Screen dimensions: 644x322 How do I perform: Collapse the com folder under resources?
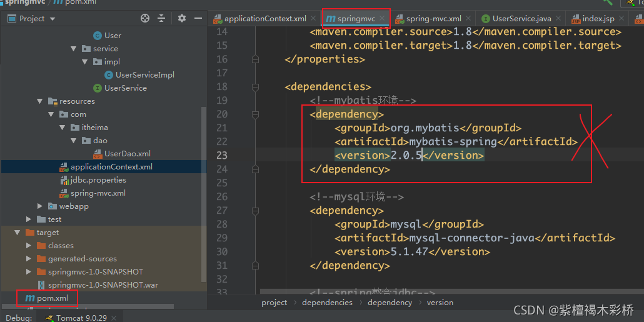[51, 114]
